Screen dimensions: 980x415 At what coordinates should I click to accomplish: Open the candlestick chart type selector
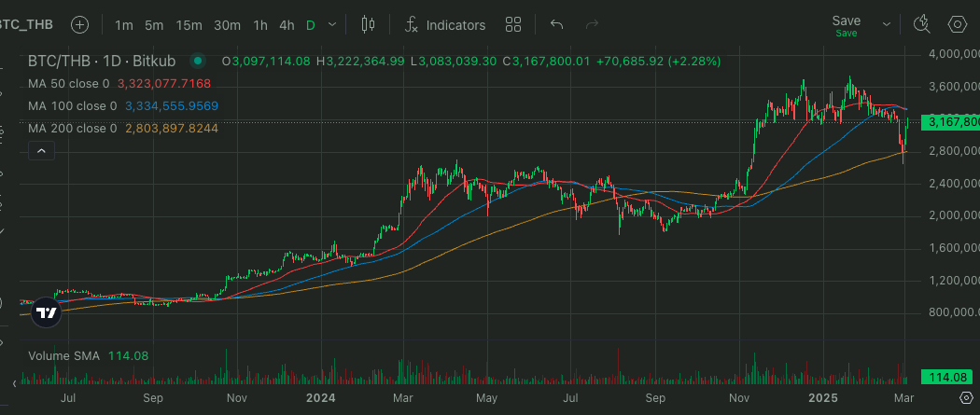point(368,25)
